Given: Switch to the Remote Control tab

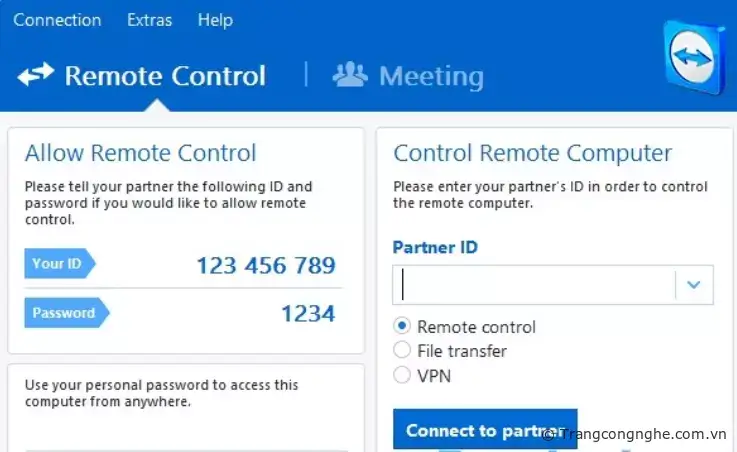Looking at the screenshot, I should (165, 76).
